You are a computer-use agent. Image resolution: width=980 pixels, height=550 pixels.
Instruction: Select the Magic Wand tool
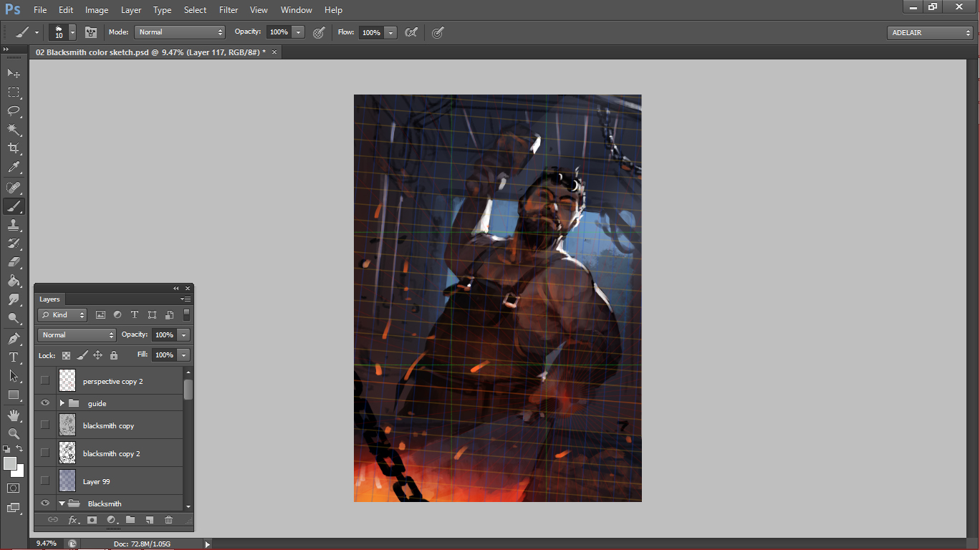[x=14, y=129]
